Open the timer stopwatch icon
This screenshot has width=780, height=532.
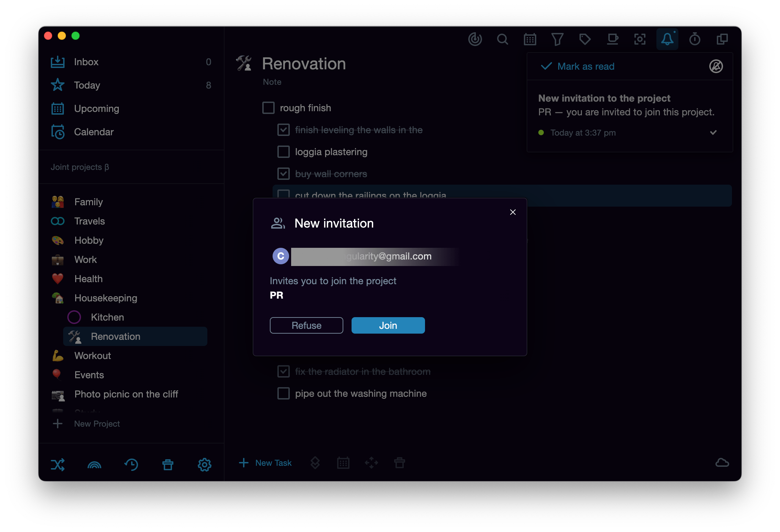(695, 39)
